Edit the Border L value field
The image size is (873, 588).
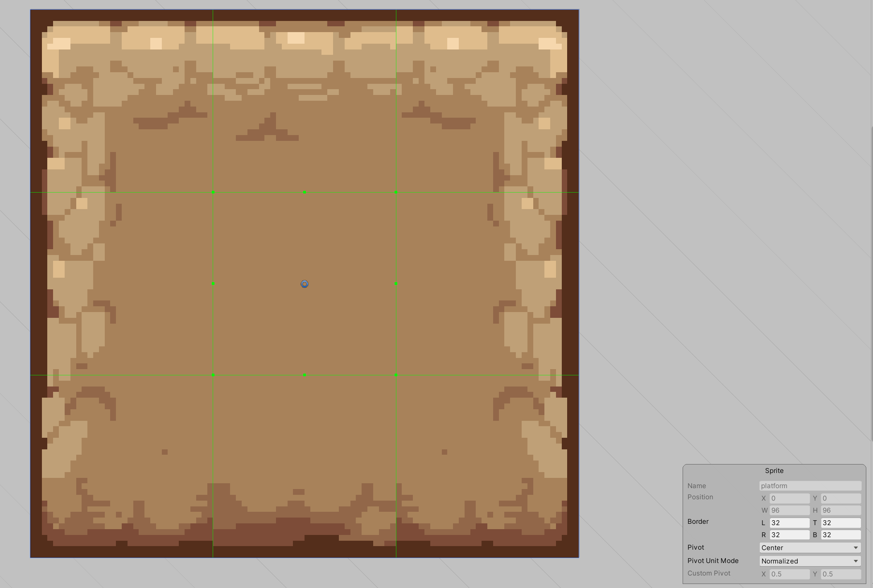click(789, 522)
